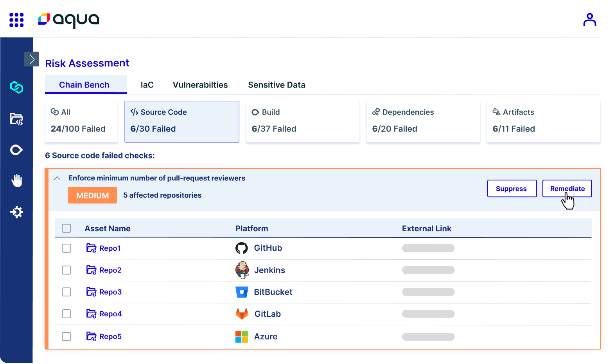Image resolution: width=614 pixels, height=364 pixels.
Task: Select the Dependencies failed card
Action: point(423,121)
